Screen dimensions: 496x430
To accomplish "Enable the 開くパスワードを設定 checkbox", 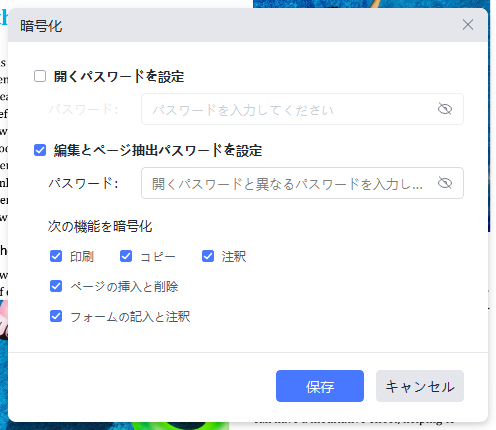I will [40, 76].
